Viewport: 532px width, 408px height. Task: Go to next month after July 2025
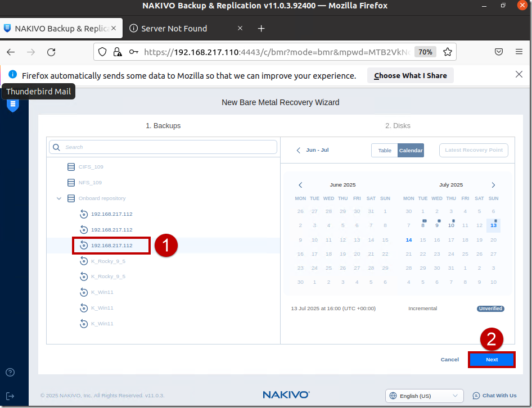click(x=493, y=185)
